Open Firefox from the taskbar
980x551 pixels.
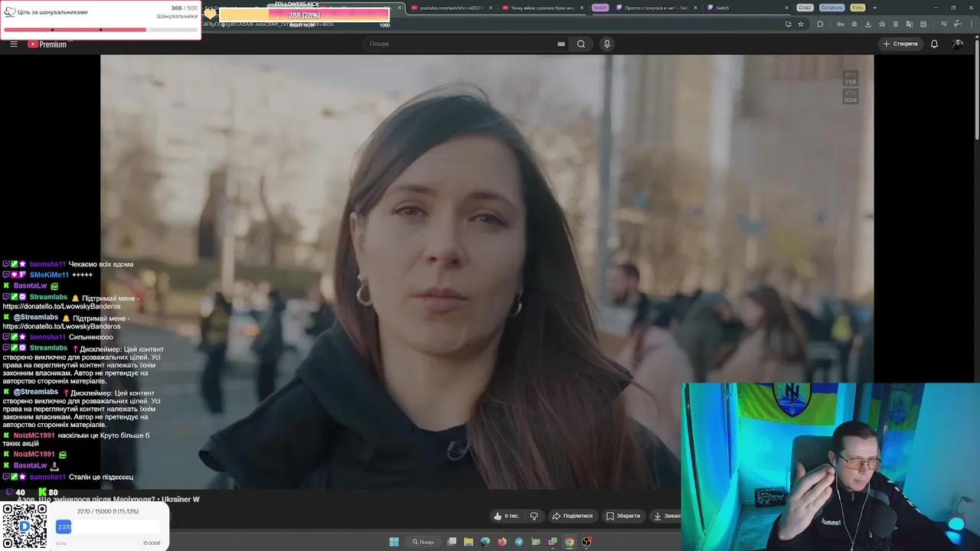502,542
